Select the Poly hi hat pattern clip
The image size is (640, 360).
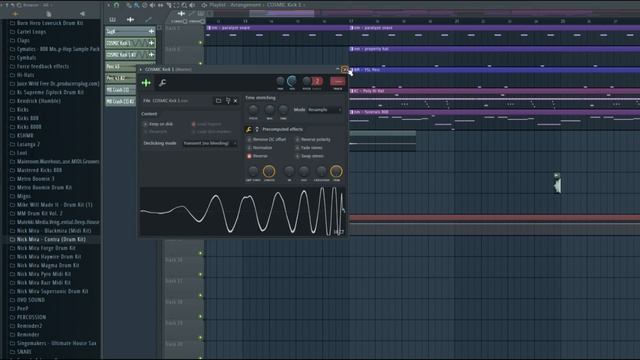click(x=494, y=91)
